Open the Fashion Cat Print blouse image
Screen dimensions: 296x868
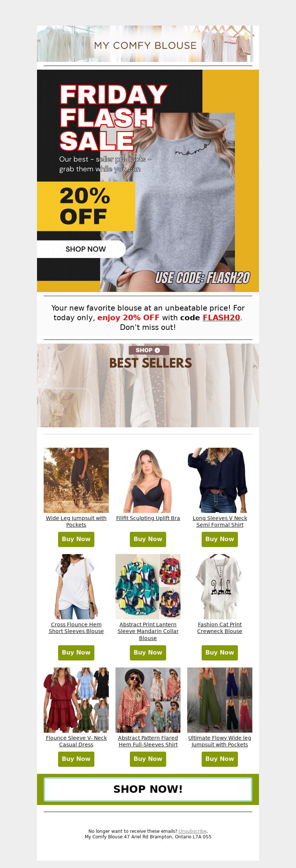[x=220, y=586]
